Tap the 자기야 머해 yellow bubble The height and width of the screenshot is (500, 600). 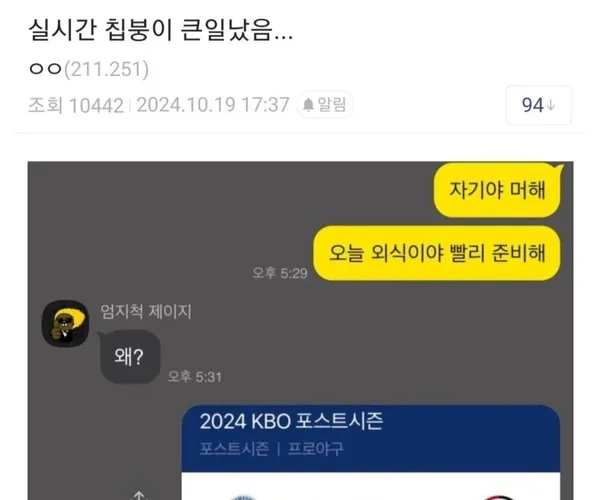pyautogui.click(x=497, y=190)
